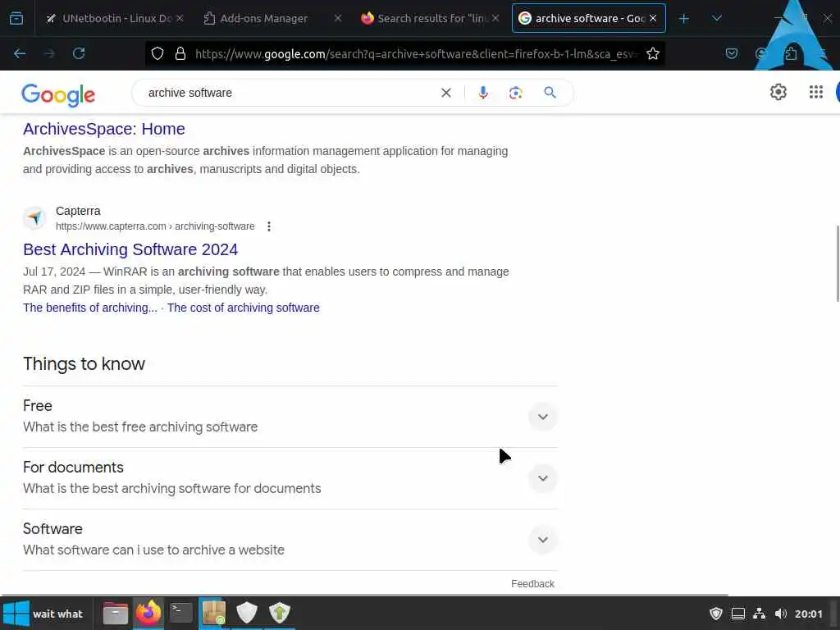
Task: Open the volume control in the tray
Action: [x=781, y=614]
